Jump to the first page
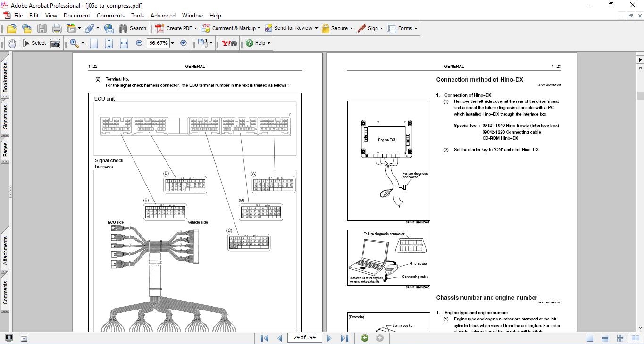Image resolution: width=644 pixels, height=344 pixels. 264,338
